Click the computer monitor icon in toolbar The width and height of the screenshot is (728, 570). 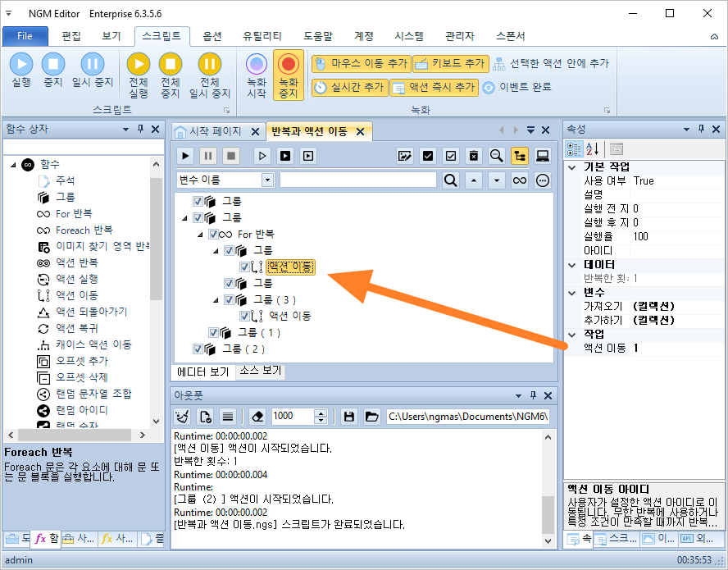point(542,156)
